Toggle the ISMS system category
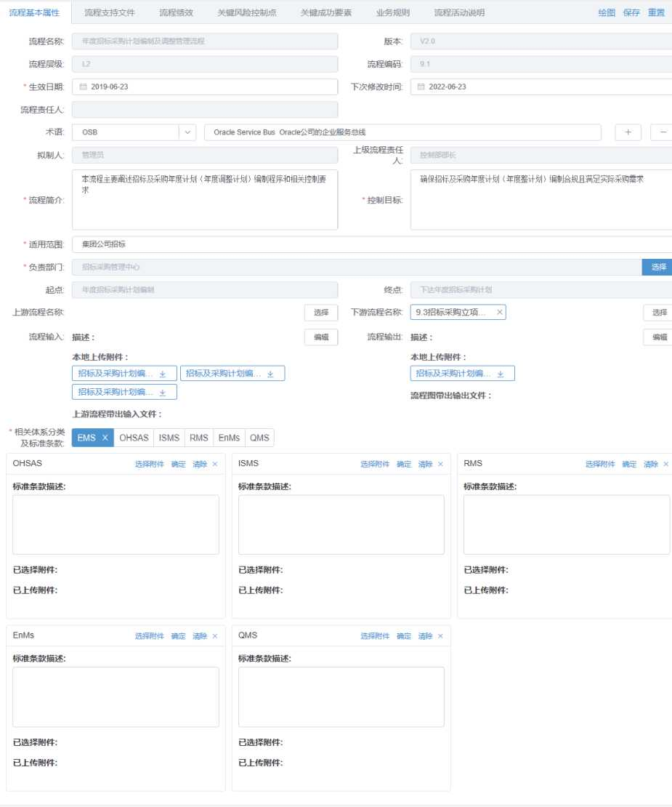672x807 pixels. coord(169,438)
